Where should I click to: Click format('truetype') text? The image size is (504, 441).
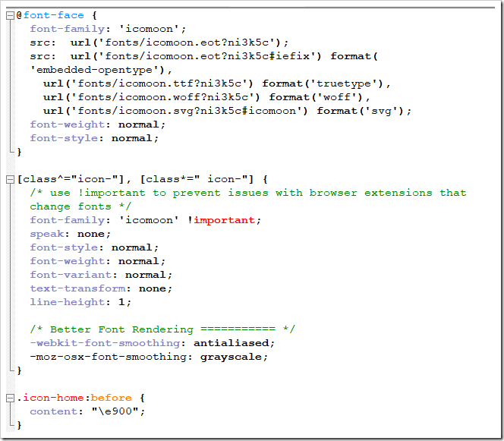click(323, 83)
